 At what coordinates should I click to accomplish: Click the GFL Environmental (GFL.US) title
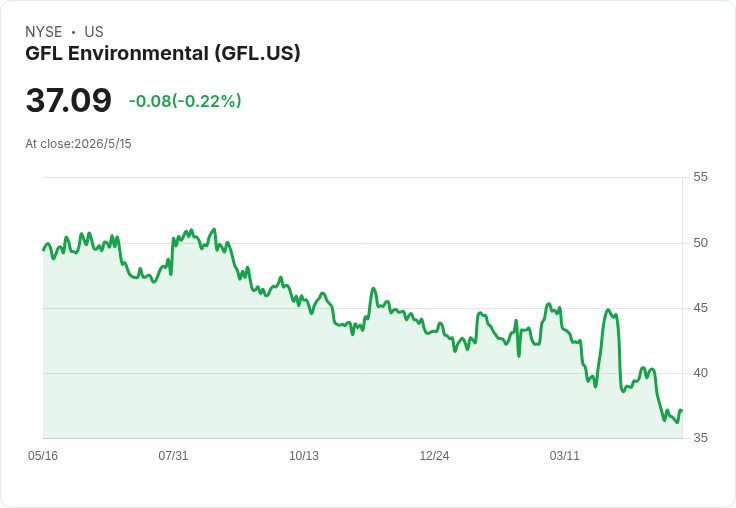tap(162, 54)
